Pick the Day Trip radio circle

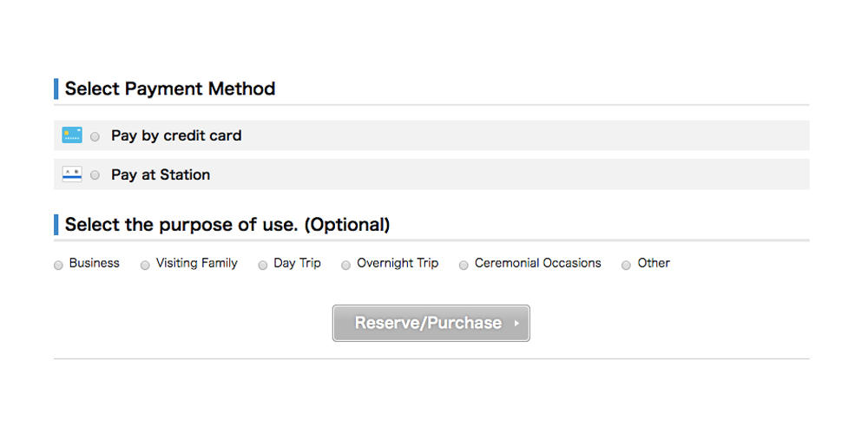(x=263, y=266)
